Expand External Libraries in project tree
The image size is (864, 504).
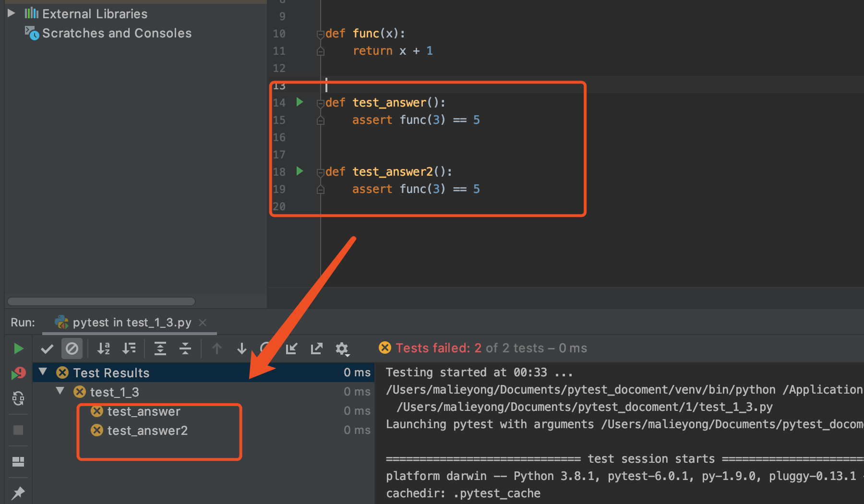12,13
